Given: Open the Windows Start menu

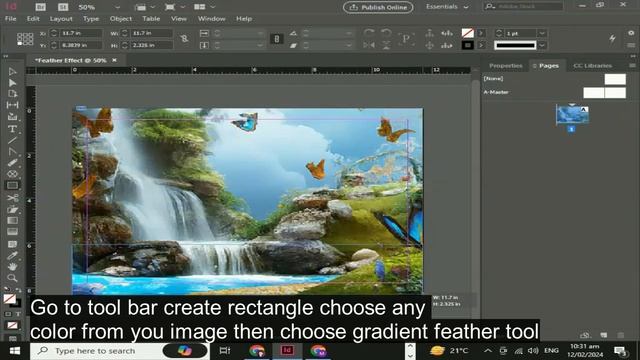Looking at the screenshot, I should click(15, 351).
